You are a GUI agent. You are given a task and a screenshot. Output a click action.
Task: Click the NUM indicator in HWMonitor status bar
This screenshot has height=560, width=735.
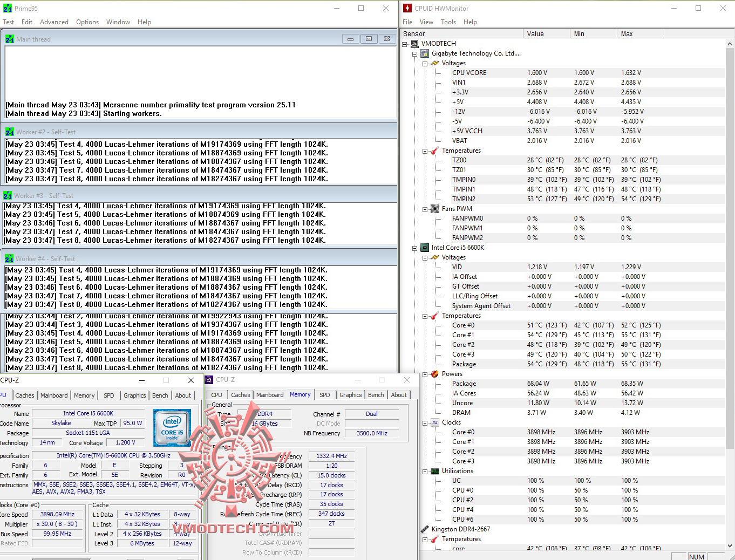pyautogui.click(x=697, y=557)
